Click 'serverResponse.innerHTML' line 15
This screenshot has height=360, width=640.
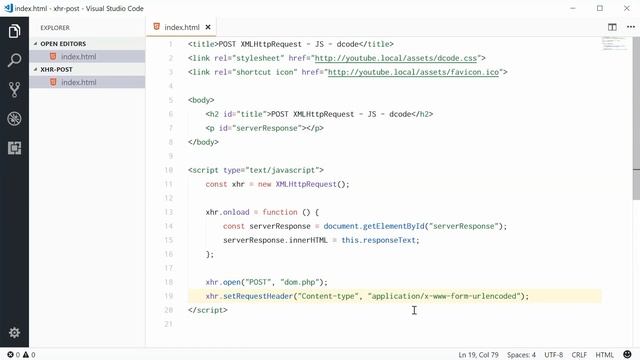tap(321, 240)
